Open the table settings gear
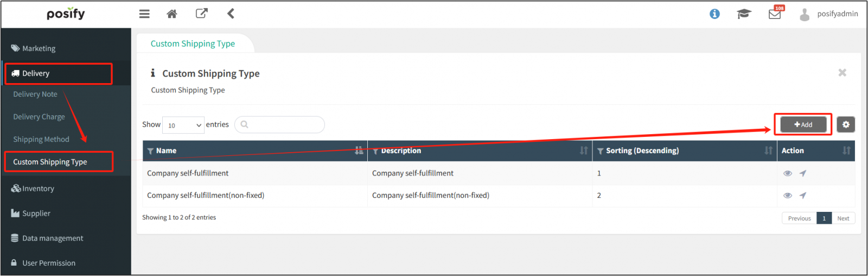 (x=846, y=124)
